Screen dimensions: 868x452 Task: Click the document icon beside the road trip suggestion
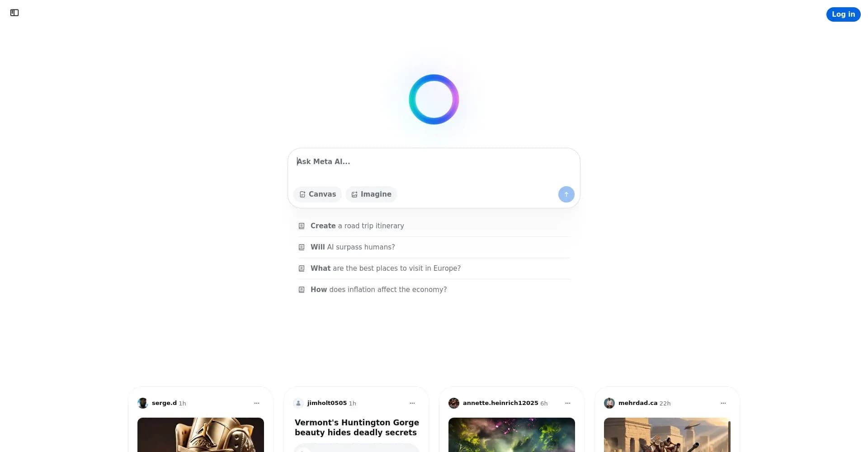(x=302, y=226)
